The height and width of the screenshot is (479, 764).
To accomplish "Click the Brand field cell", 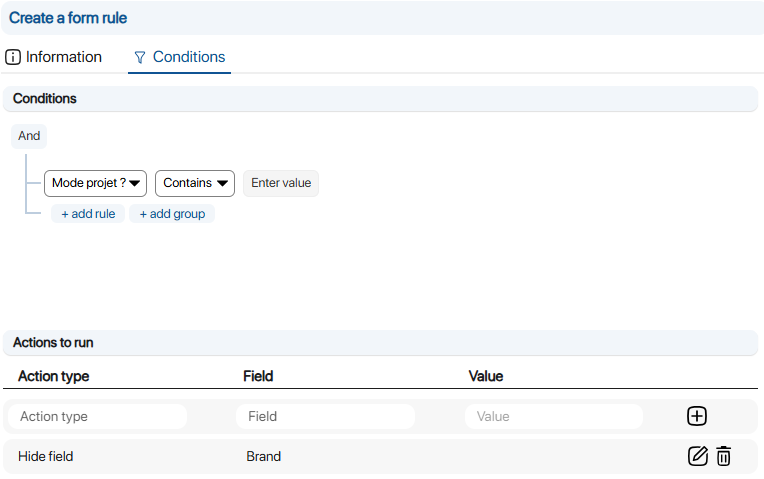I will tap(264, 456).
